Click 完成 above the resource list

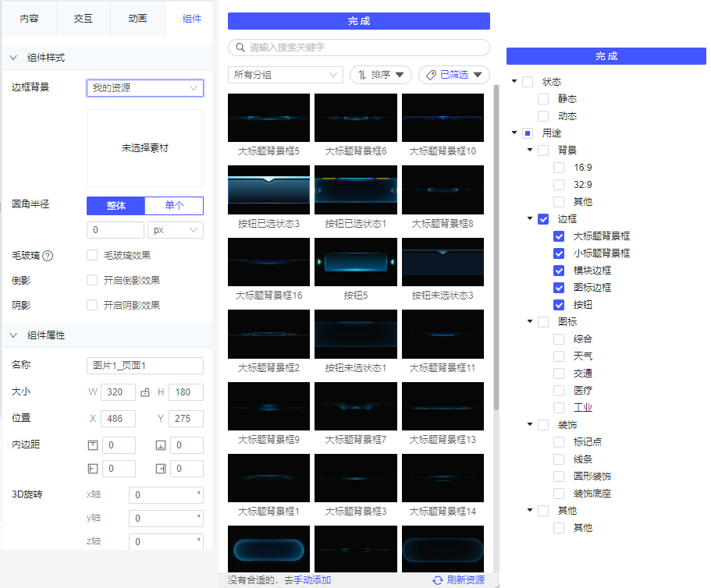click(x=359, y=21)
